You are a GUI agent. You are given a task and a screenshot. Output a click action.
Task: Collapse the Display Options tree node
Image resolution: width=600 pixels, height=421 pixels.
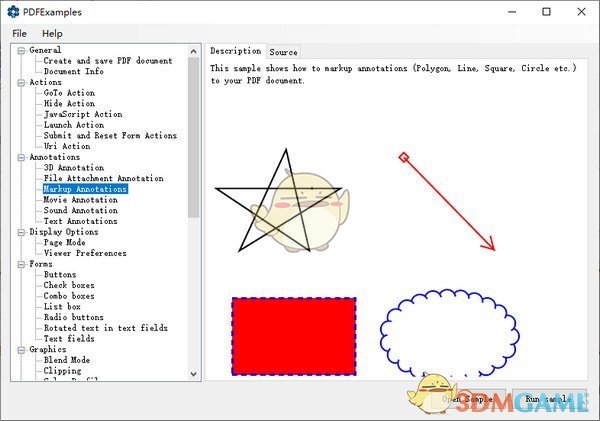click(21, 232)
